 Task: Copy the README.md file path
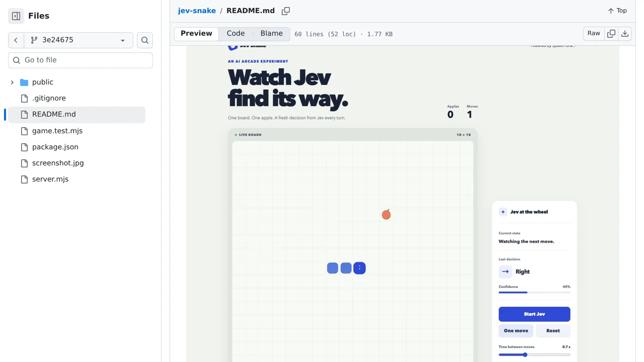pos(286,11)
